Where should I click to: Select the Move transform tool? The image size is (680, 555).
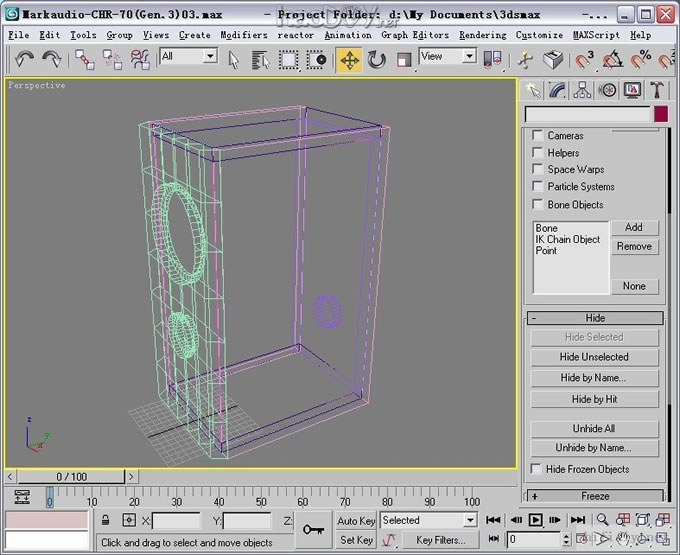349,60
